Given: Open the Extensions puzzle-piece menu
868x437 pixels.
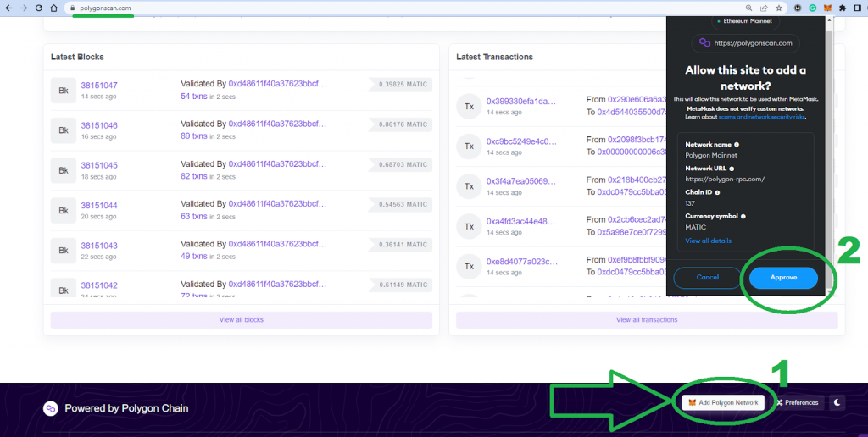Looking at the screenshot, I should click(x=843, y=8).
